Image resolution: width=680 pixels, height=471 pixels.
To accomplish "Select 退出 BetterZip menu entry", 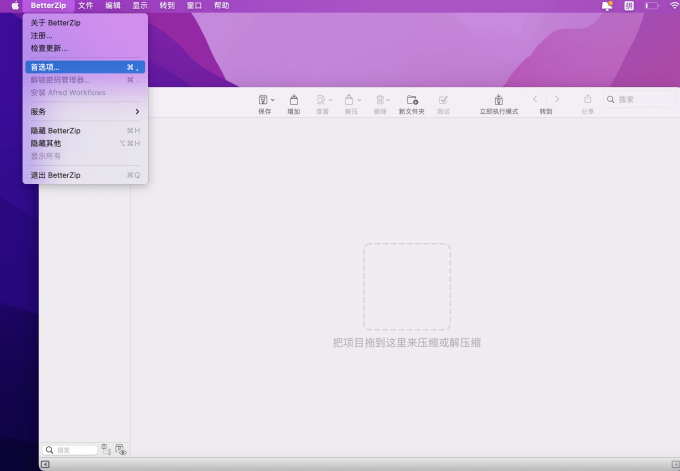I will 85,175.
